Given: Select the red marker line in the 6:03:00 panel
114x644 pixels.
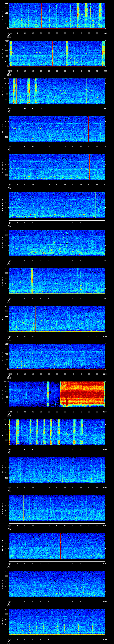Looking at the screenshot, I should click(86, 91).
